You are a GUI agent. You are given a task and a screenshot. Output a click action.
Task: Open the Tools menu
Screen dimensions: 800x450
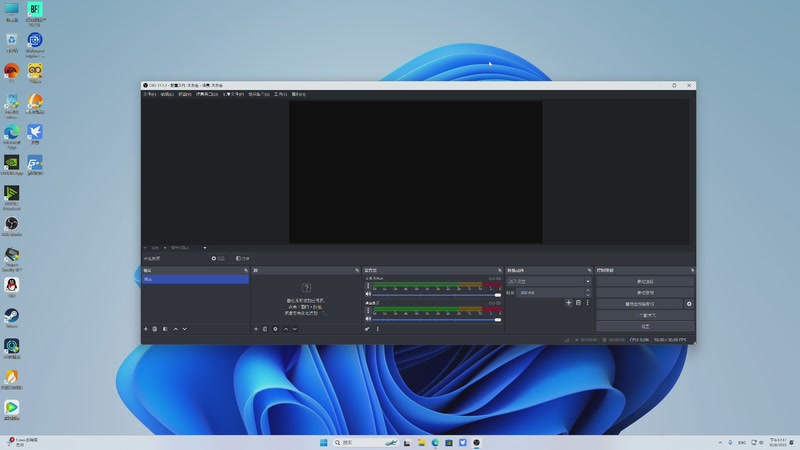tap(281, 94)
